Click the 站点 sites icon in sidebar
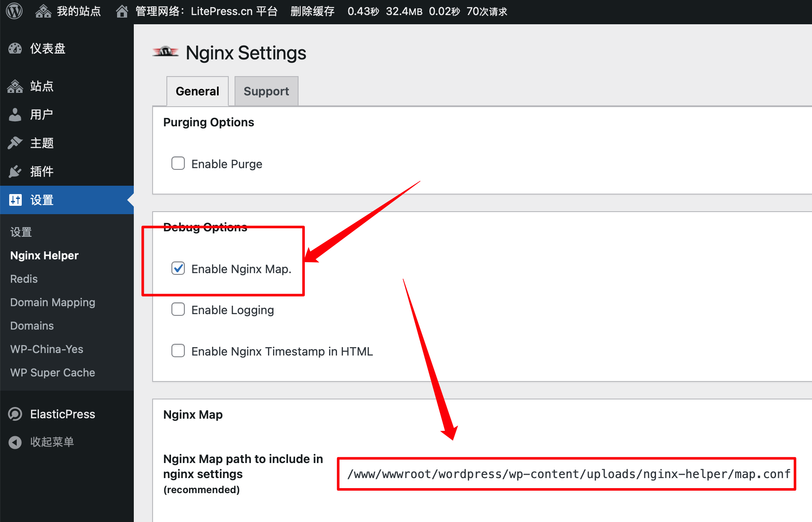 click(15, 86)
